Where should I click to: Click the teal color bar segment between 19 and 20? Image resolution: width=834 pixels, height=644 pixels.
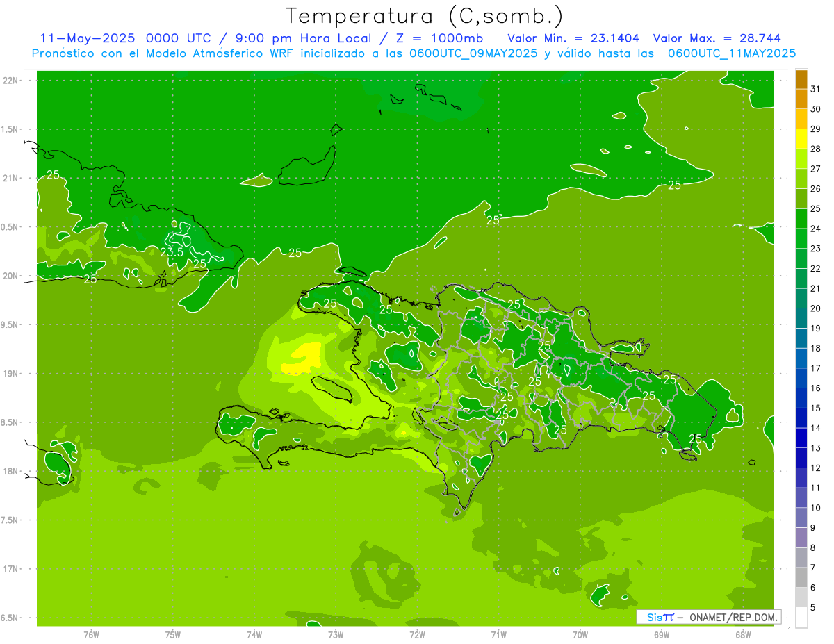pyautogui.click(x=801, y=318)
